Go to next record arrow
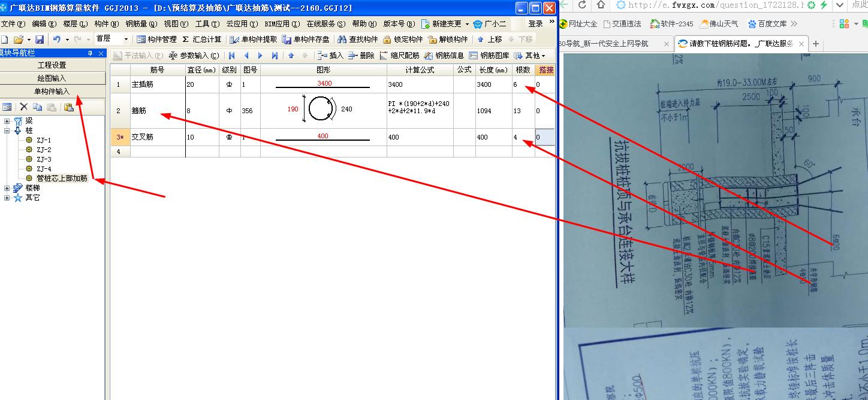Image resolution: width=868 pixels, height=400 pixels. (x=260, y=56)
